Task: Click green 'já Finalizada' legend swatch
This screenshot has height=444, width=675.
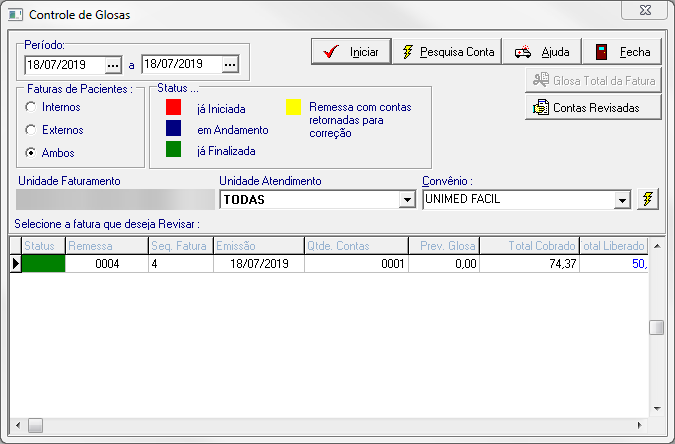Action: (x=173, y=149)
